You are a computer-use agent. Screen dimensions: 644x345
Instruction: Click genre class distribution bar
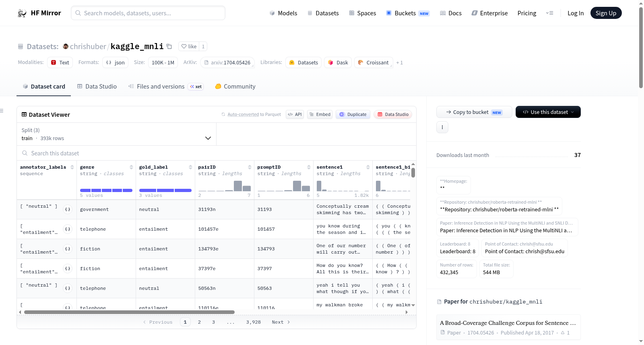tap(106, 190)
